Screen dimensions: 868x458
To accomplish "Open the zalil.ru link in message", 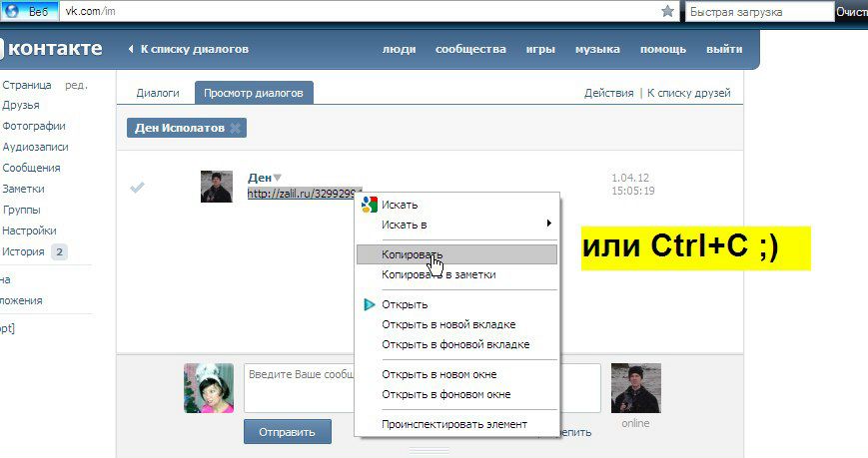I will [x=302, y=194].
